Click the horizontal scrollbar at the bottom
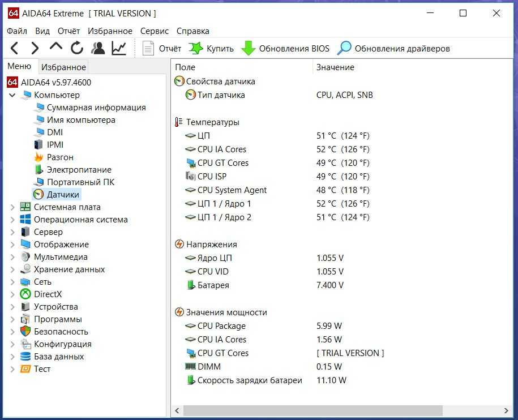The width and height of the screenshot is (518, 420). coord(340,410)
